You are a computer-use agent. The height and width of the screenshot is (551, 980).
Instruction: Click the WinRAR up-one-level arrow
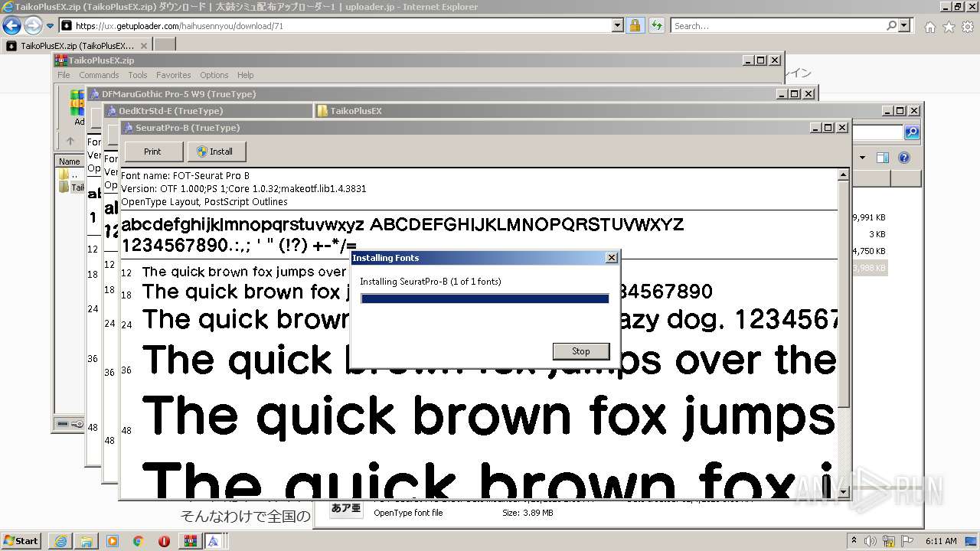click(x=70, y=141)
